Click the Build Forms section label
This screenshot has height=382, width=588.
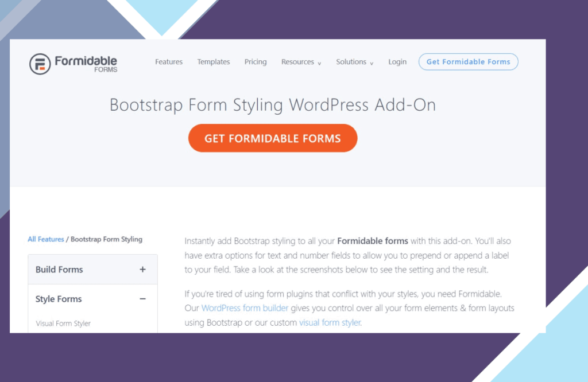(59, 270)
